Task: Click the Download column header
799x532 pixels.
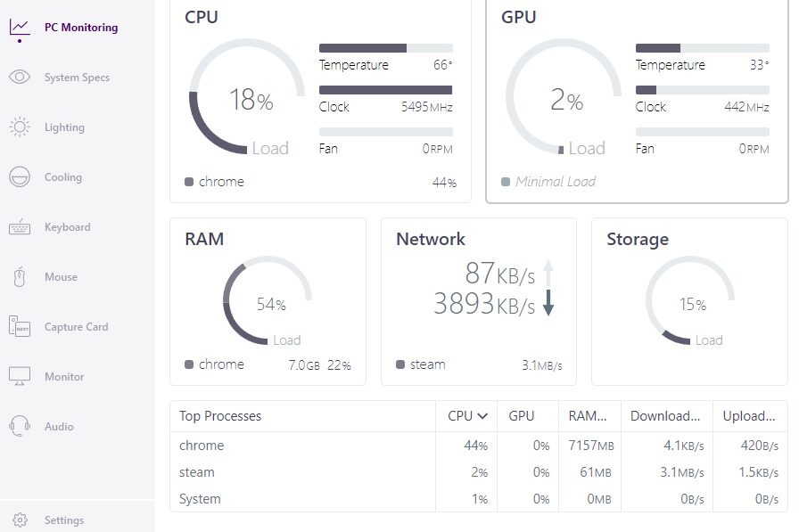Action: (665, 416)
